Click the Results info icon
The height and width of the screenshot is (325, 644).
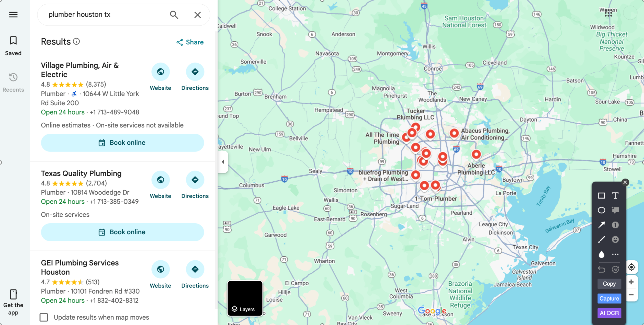pyautogui.click(x=76, y=41)
